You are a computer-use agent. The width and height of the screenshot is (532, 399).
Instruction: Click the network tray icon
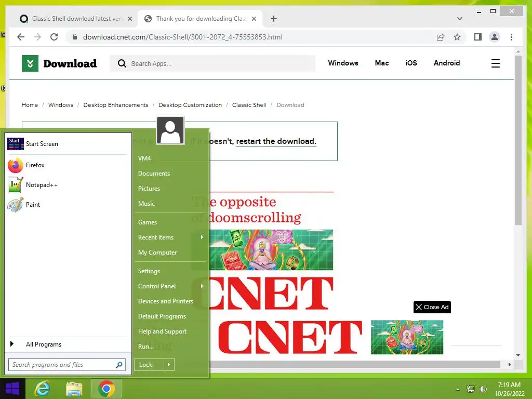click(x=470, y=389)
